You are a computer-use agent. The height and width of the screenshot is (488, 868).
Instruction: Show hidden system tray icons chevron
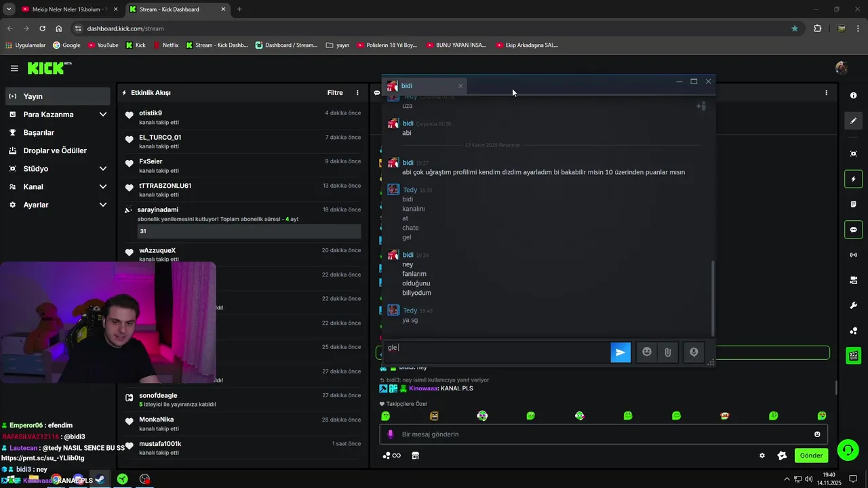[x=787, y=479]
